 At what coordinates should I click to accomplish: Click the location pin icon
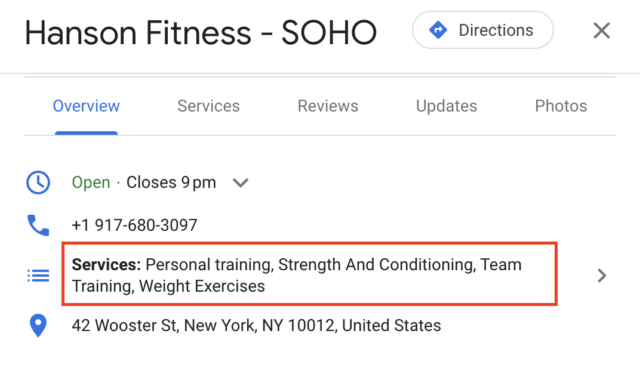(38, 326)
